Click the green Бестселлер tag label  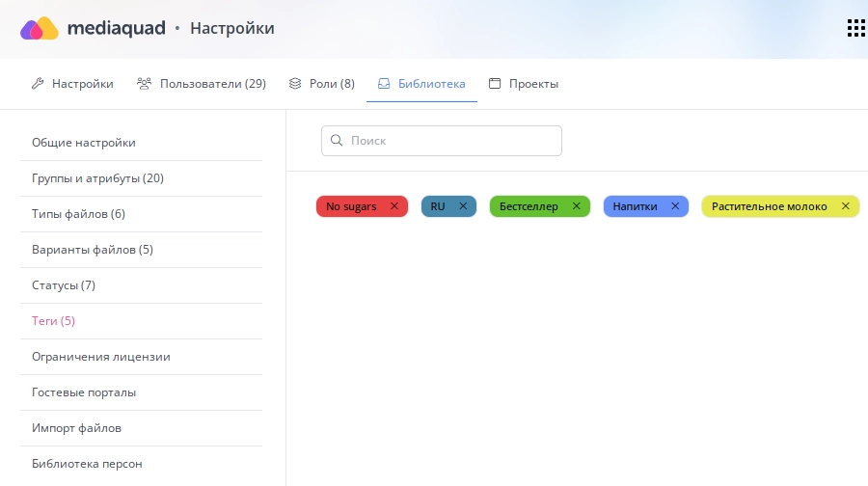click(529, 206)
